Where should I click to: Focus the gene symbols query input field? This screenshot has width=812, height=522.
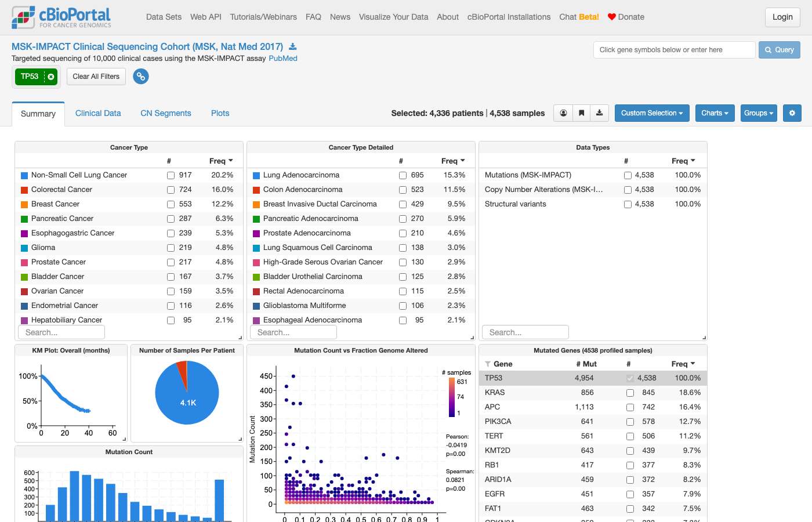pyautogui.click(x=675, y=50)
